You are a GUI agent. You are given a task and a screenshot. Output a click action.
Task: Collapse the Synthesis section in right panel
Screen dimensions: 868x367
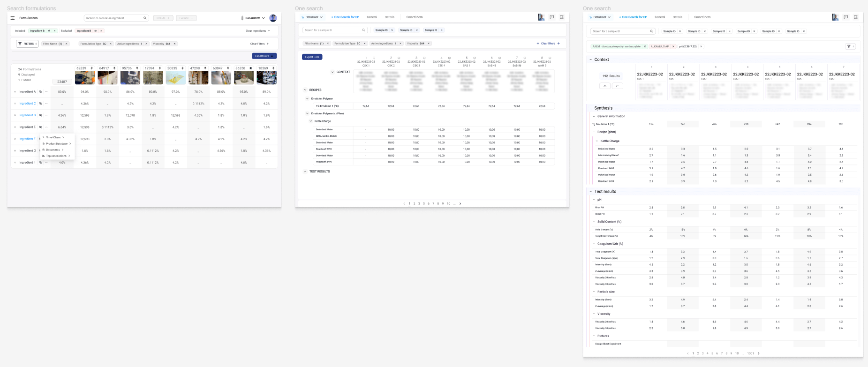590,108
